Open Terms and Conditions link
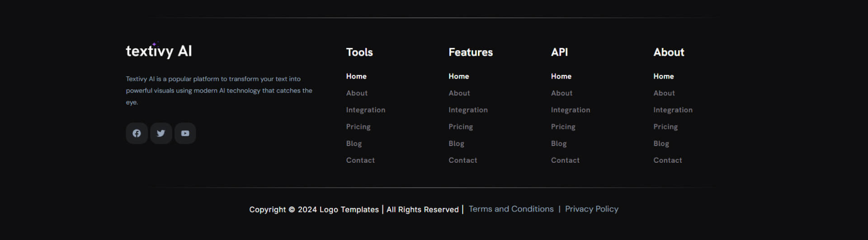The width and height of the screenshot is (868, 240). (x=511, y=209)
